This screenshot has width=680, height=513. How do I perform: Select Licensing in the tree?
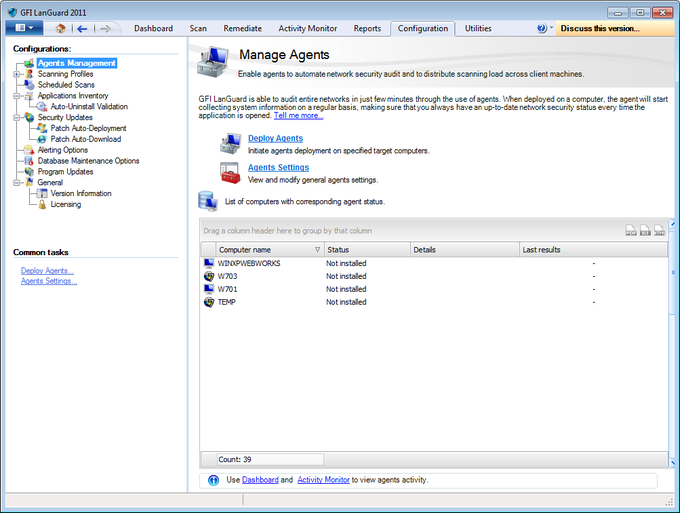click(x=65, y=204)
